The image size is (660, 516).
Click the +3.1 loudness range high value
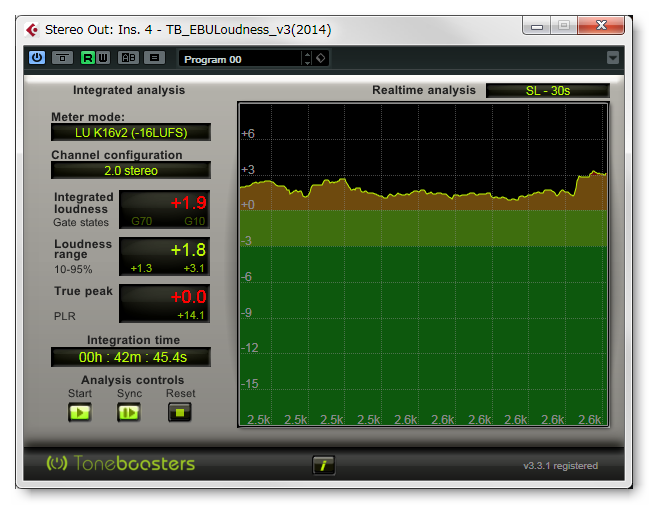pos(194,268)
